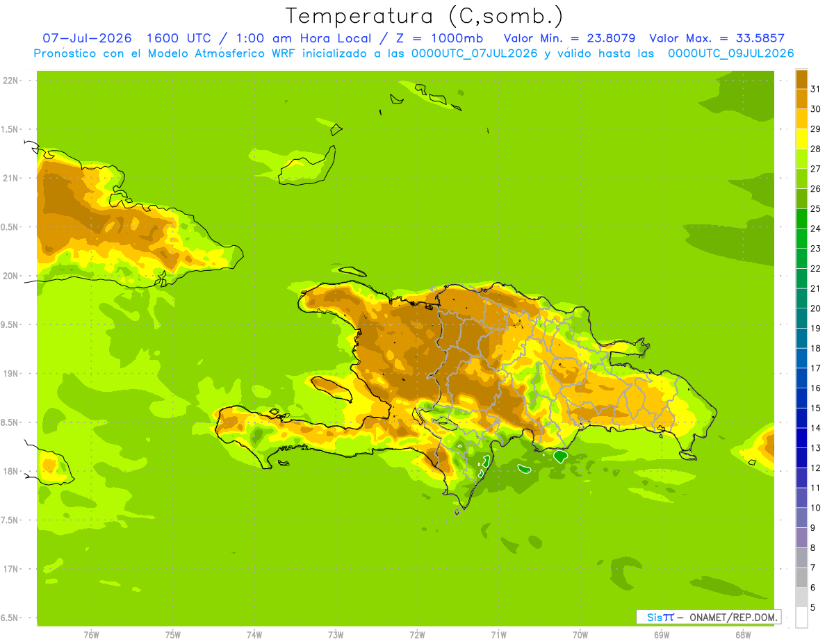Pick the gold swatch between 29 and 30
This screenshot has height=644, width=834.
(x=801, y=119)
